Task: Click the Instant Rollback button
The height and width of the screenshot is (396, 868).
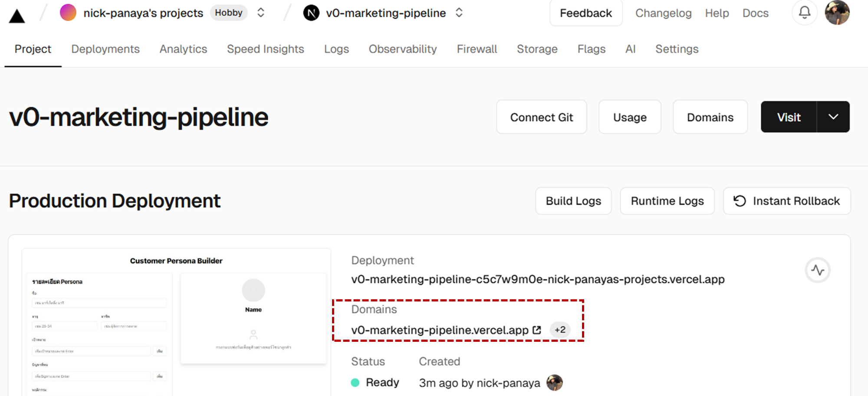Action: coord(787,201)
